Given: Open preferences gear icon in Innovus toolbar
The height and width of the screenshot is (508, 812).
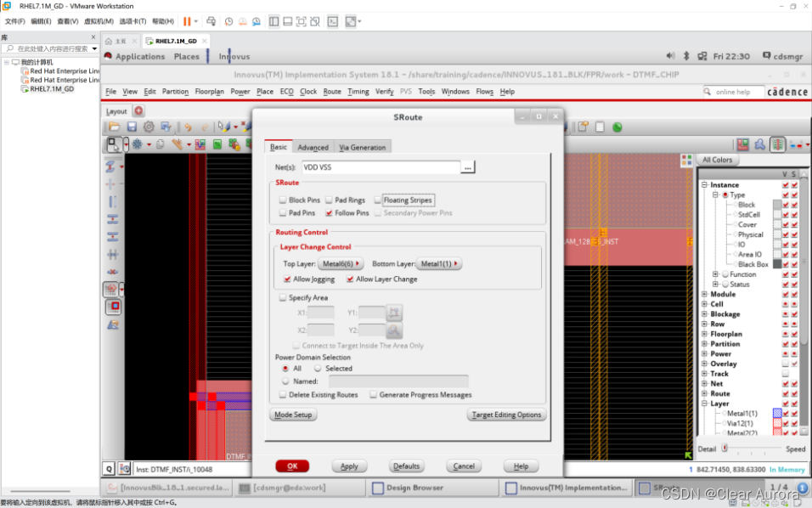Looking at the screenshot, I should pos(149,127).
